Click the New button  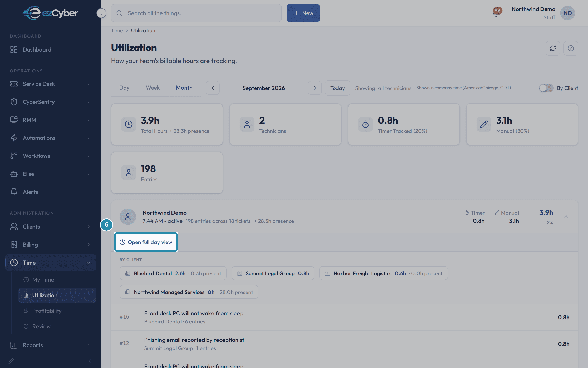click(x=303, y=13)
